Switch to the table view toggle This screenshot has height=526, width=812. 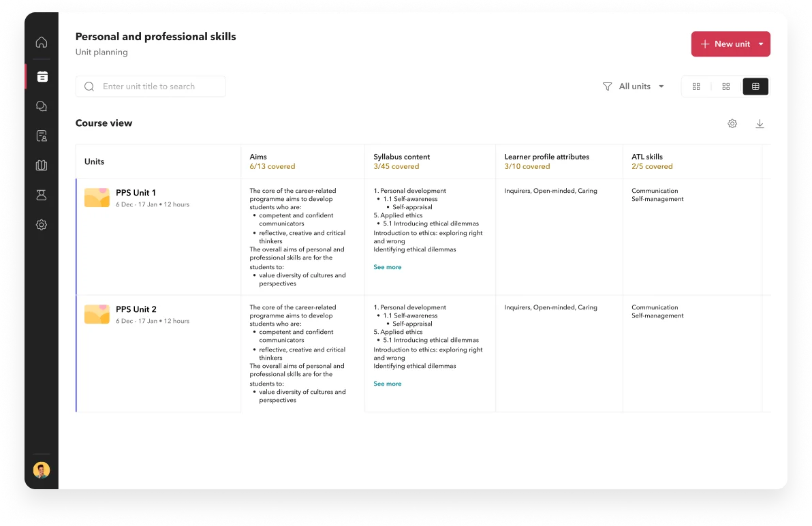755,87
